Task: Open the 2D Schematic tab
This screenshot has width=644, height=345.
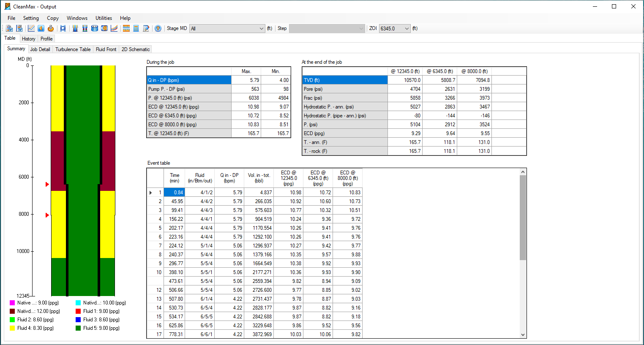Action: point(136,49)
